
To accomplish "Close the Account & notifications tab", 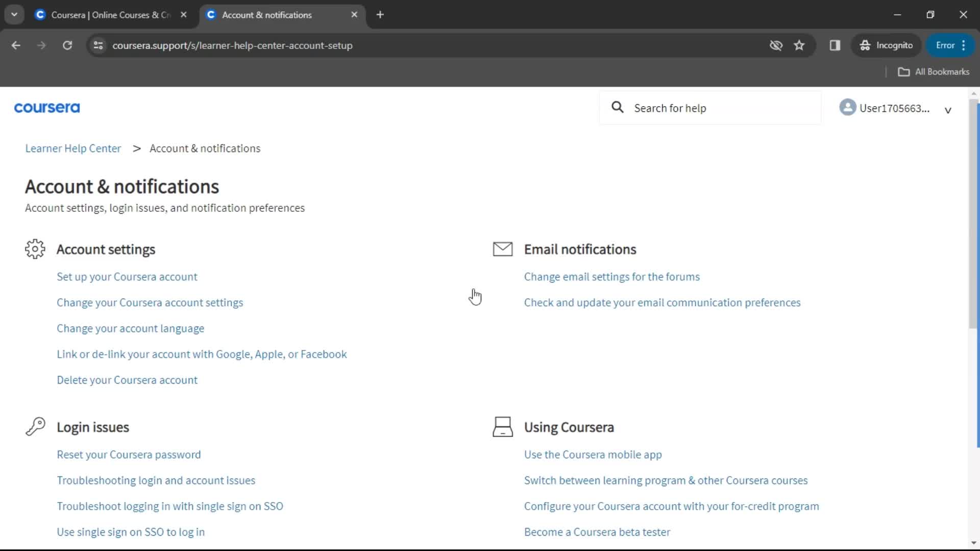I will [x=354, y=15].
